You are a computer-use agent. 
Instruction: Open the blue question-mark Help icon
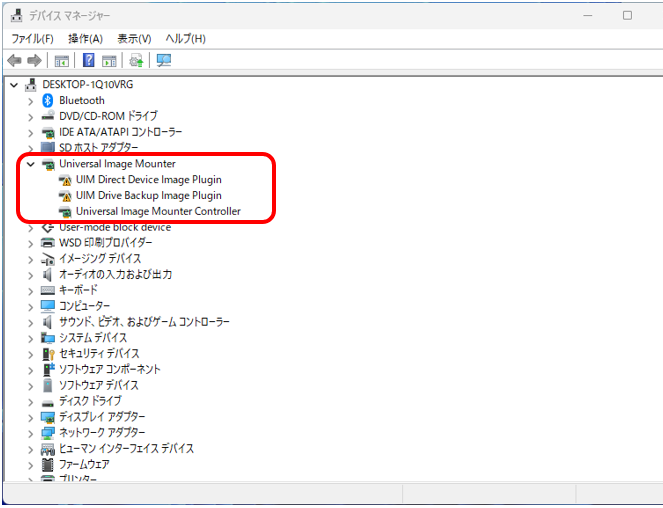pos(88,60)
